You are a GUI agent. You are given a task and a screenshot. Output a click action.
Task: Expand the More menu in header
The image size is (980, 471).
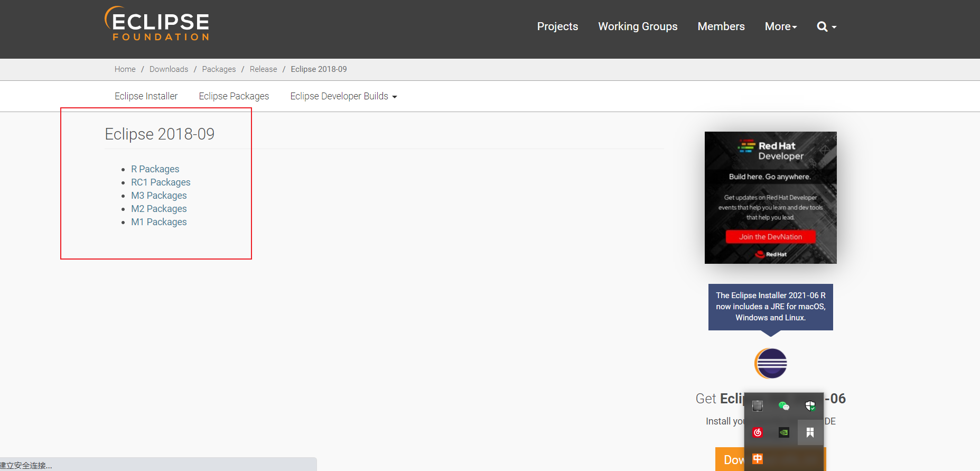781,26
